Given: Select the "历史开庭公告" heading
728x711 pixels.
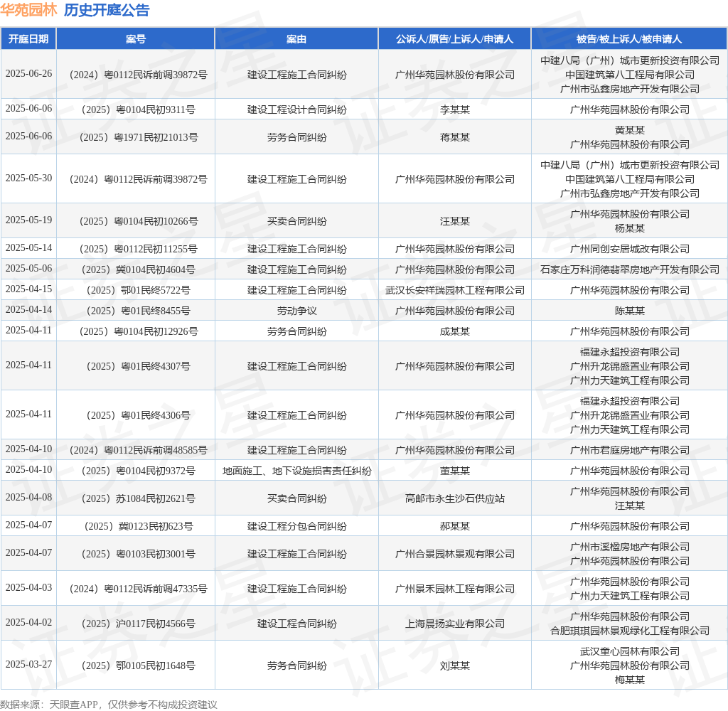Looking at the screenshot, I should (x=107, y=10).
